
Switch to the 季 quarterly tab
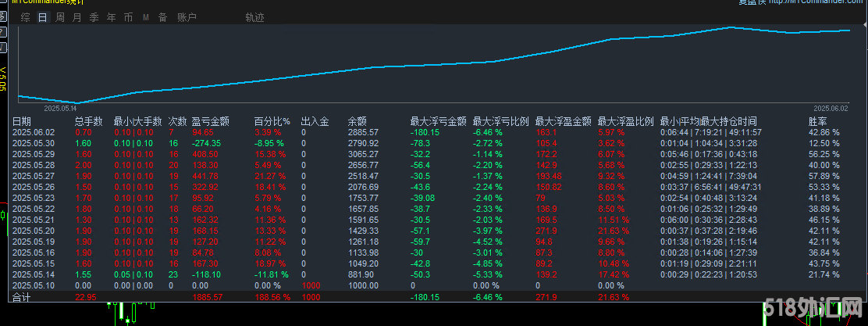[x=94, y=18]
